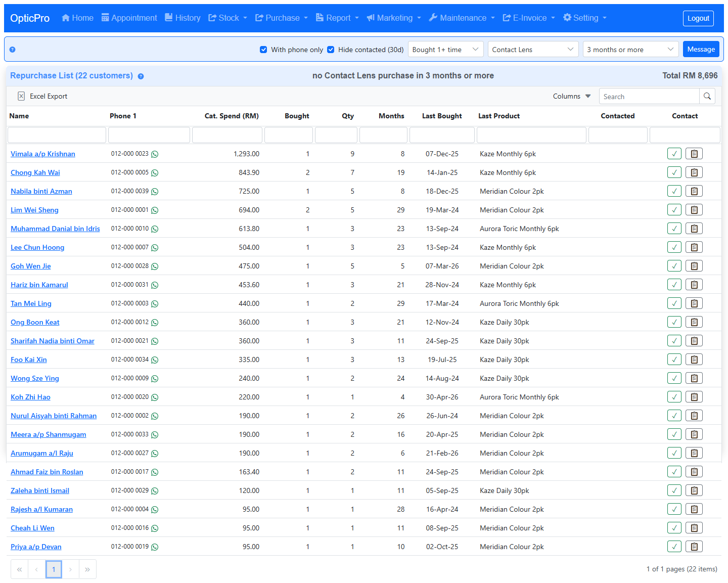Screen dimensions: 728x583
Task: Open the Marketing menu
Action: (394, 18)
